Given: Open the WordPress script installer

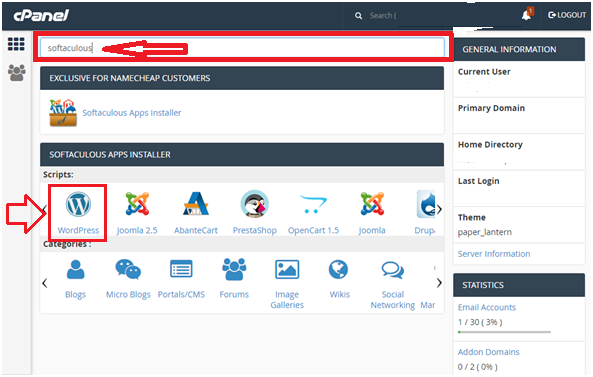Looking at the screenshot, I should [78, 213].
